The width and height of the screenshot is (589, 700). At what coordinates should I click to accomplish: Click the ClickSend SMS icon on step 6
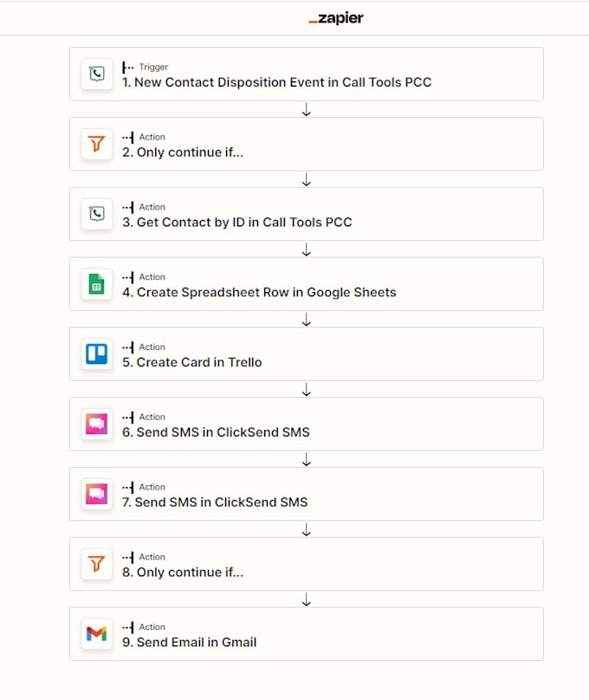[x=96, y=424]
